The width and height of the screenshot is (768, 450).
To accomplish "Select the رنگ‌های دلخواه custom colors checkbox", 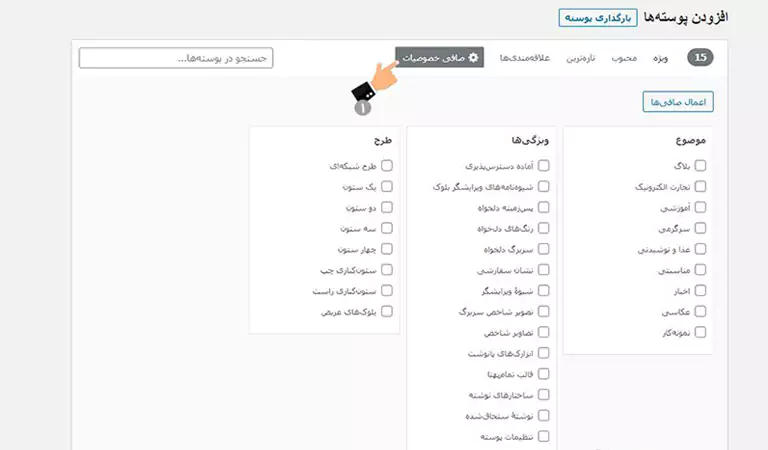I will [544, 228].
